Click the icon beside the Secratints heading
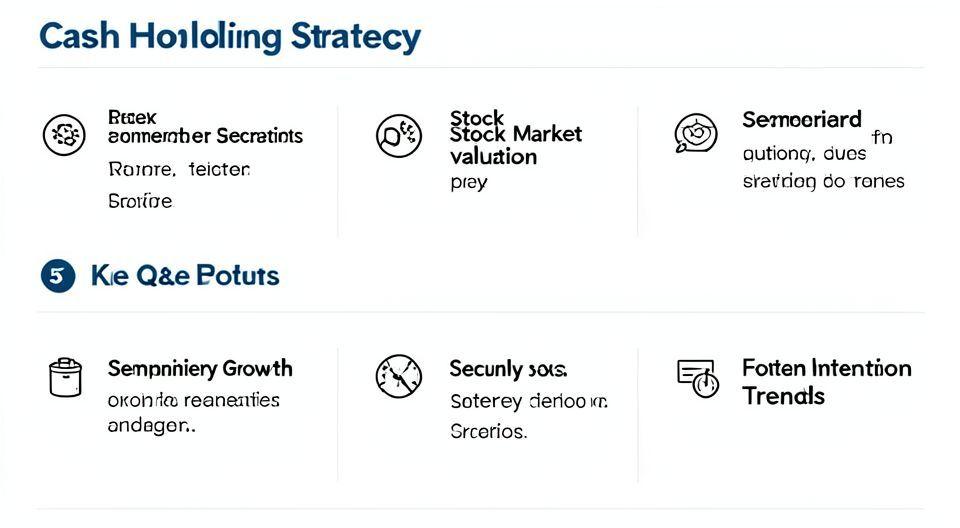 (63, 135)
